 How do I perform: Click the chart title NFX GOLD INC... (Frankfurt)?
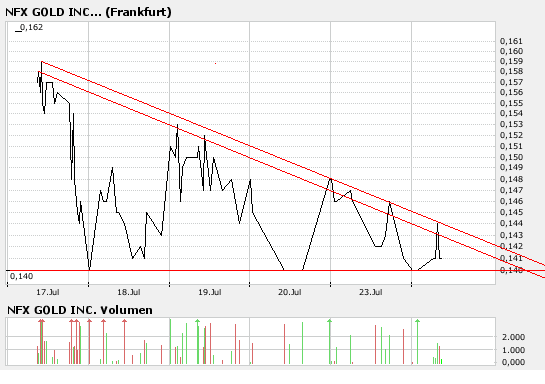click(x=88, y=12)
